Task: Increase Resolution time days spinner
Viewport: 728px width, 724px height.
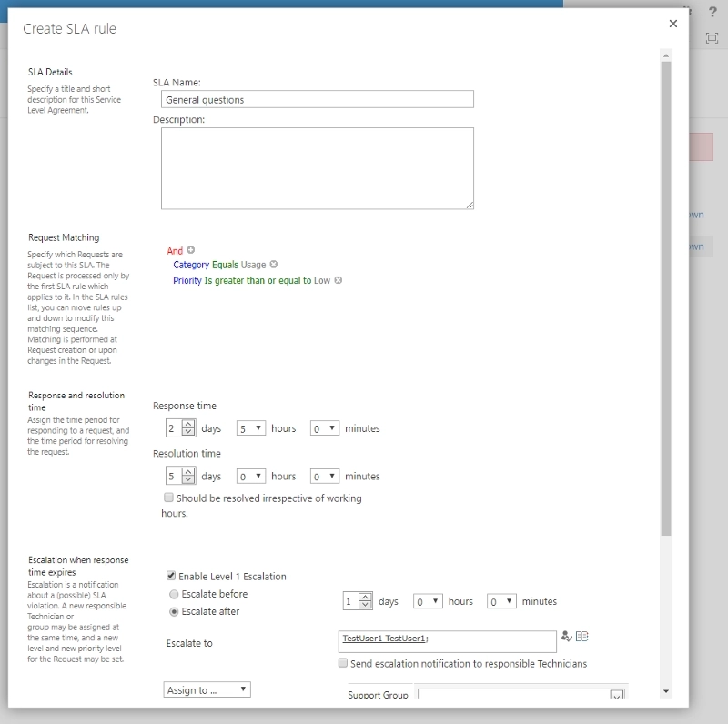Action: pos(188,471)
